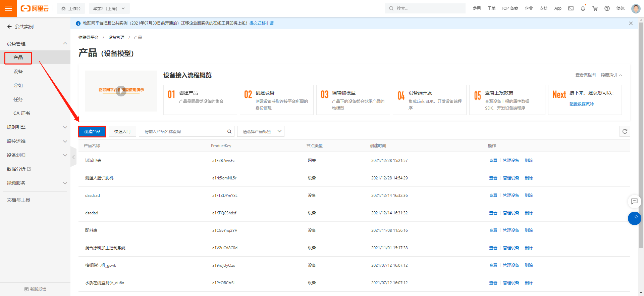The height and width of the screenshot is (296, 644).
Task: Click the 快速入门 button
Action: (x=122, y=131)
